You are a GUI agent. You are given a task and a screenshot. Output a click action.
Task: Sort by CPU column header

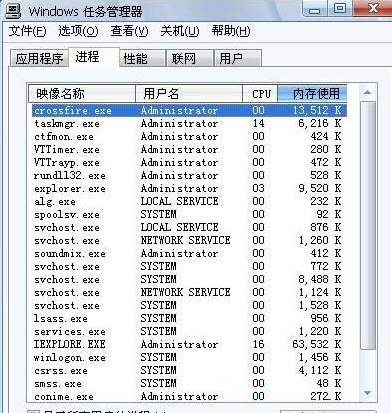click(x=260, y=93)
